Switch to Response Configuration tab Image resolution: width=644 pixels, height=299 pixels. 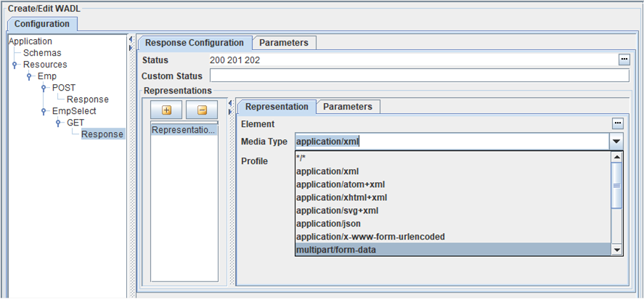pyautogui.click(x=195, y=43)
